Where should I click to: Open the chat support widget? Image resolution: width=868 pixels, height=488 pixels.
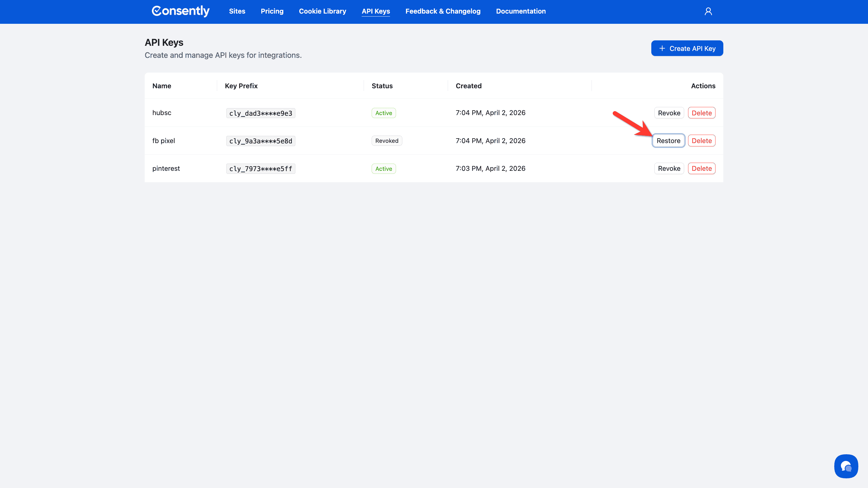click(846, 466)
